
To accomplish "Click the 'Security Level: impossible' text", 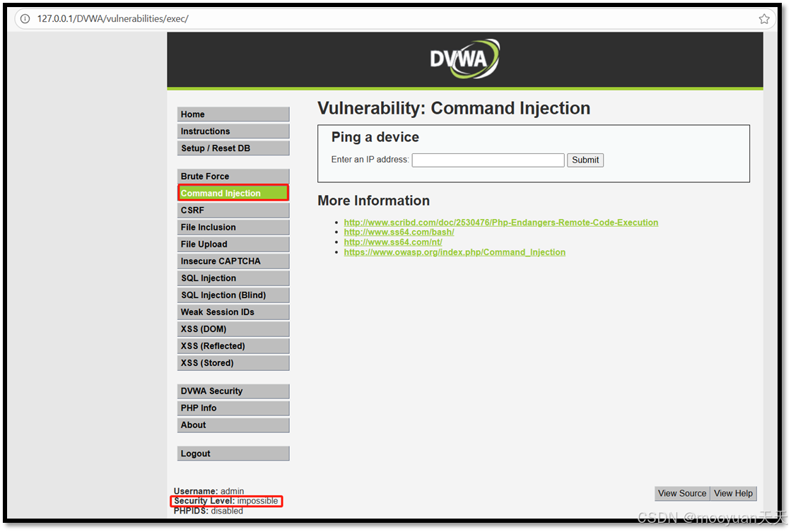I will pyautogui.click(x=226, y=501).
